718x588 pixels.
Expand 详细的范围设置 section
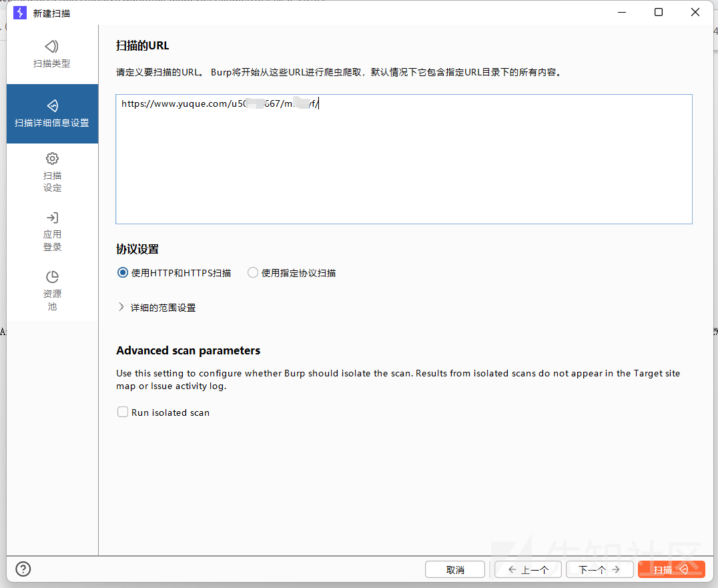157,308
